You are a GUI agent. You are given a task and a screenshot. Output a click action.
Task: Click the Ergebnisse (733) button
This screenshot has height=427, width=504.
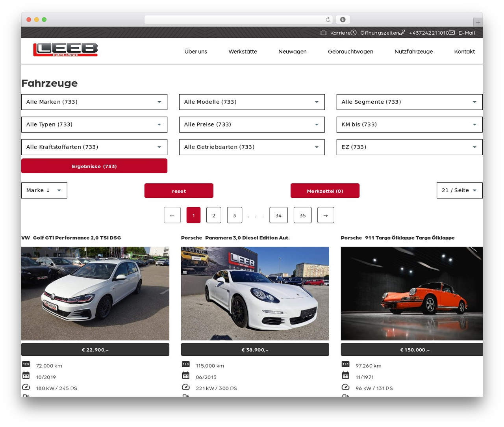coord(94,166)
